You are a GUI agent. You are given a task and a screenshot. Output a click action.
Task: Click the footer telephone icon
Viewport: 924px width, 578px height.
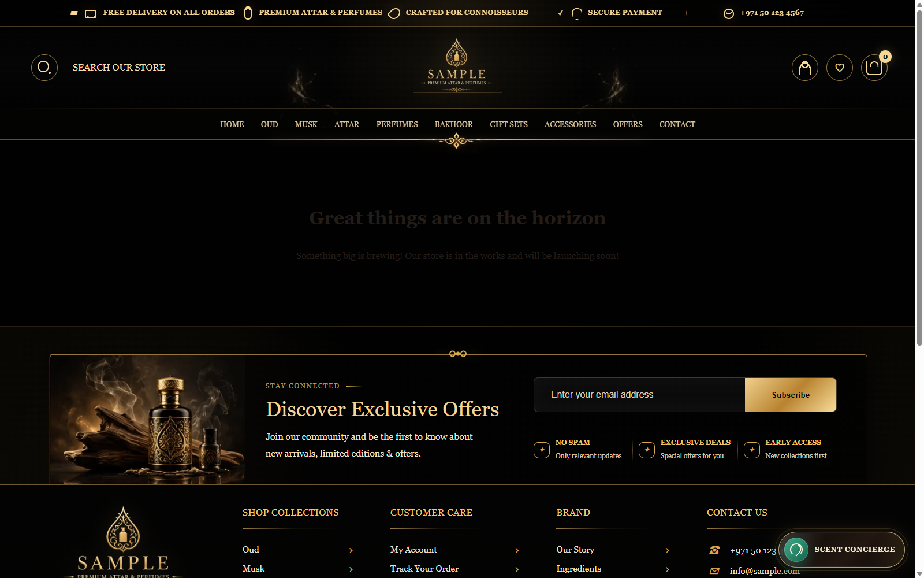pyautogui.click(x=715, y=550)
